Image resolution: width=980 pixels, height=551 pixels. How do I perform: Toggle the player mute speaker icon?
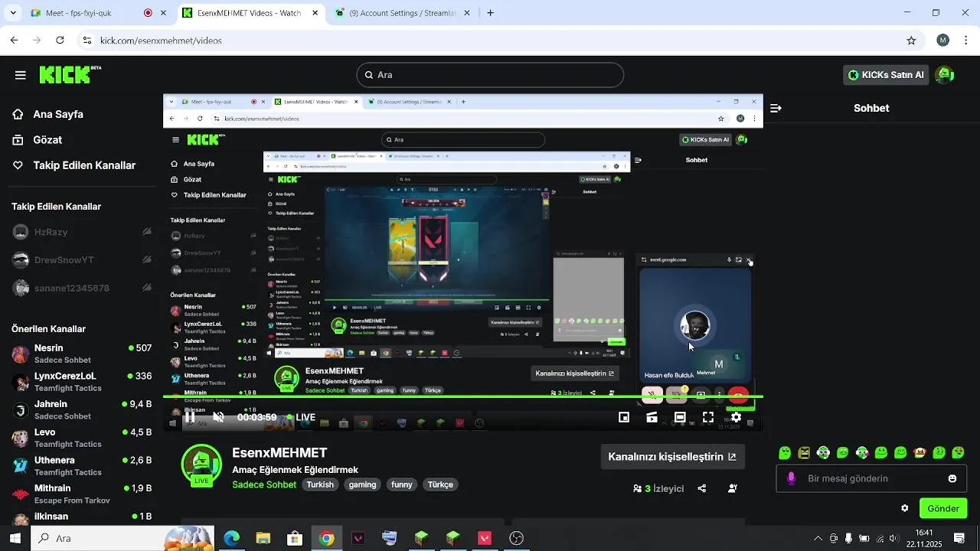click(218, 417)
